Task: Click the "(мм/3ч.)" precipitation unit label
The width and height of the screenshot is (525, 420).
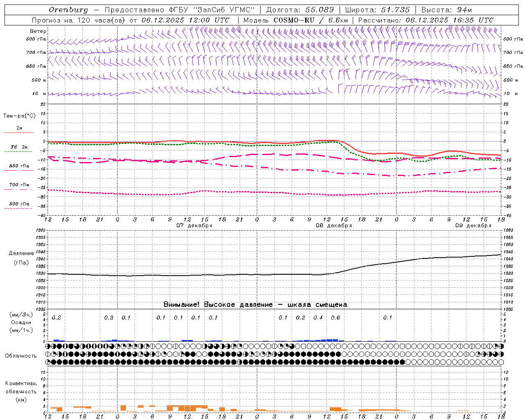Action: point(21,315)
